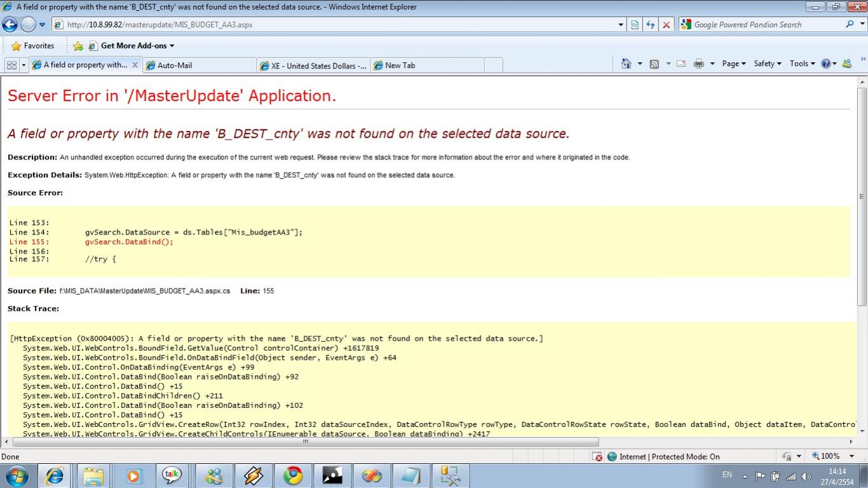Expand the Print options dropdown arrow
The width and height of the screenshot is (868, 488).
point(712,64)
